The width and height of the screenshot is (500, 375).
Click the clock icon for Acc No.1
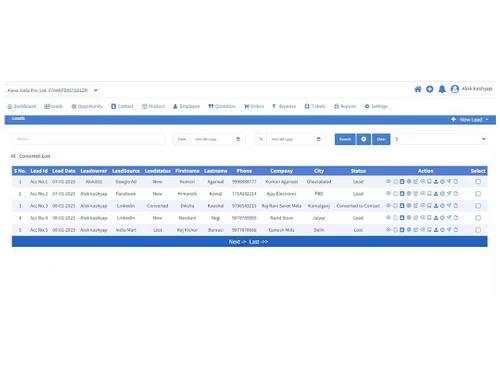[x=442, y=182]
